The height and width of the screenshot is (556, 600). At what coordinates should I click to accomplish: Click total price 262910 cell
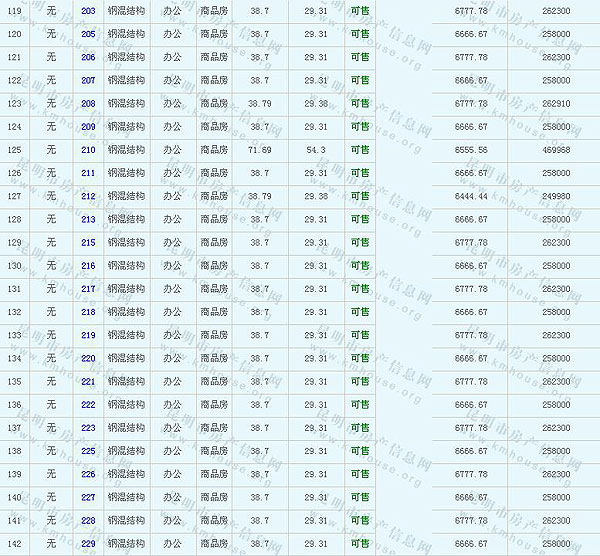click(x=556, y=103)
